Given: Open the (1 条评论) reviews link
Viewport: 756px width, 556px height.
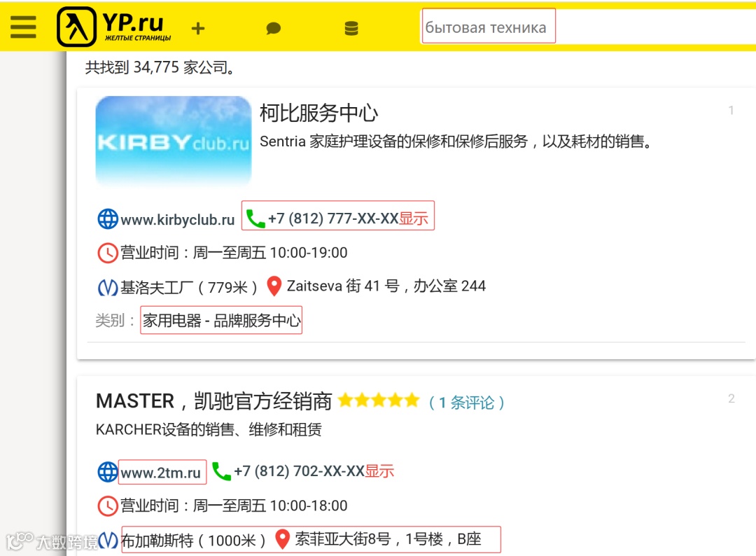Looking at the screenshot, I should pos(466,402).
